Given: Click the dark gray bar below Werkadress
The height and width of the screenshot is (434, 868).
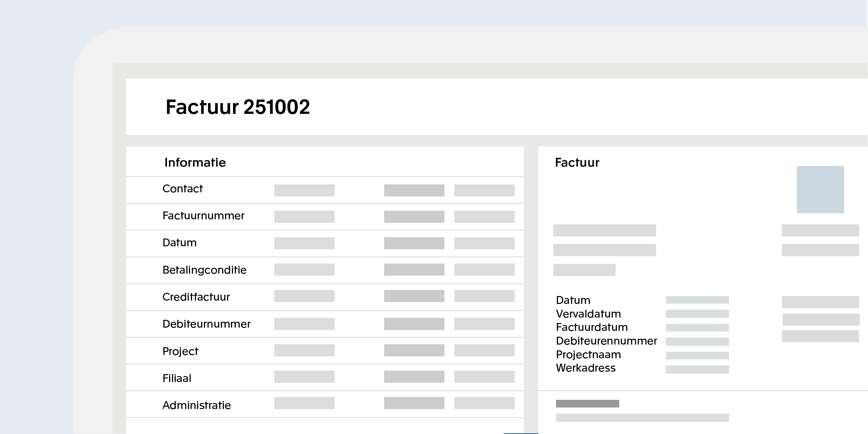Looking at the screenshot, I should pos(587,403).
